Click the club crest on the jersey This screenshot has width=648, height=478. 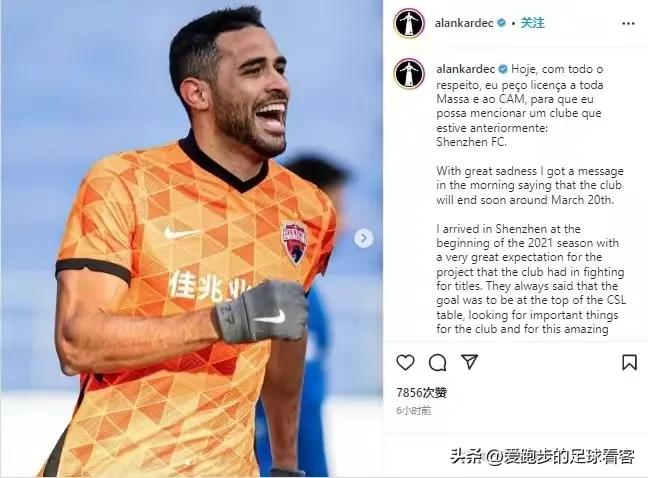(x=295, y=242)
